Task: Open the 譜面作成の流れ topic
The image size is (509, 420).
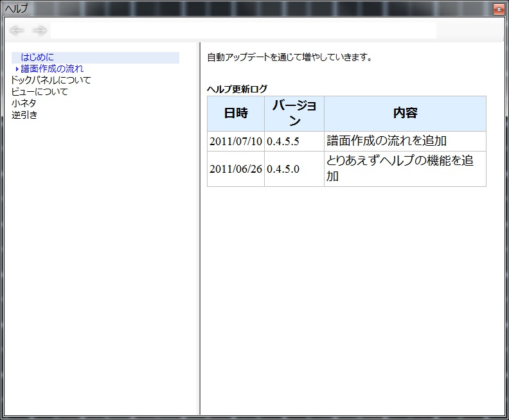Action: (x=52, y=69)
